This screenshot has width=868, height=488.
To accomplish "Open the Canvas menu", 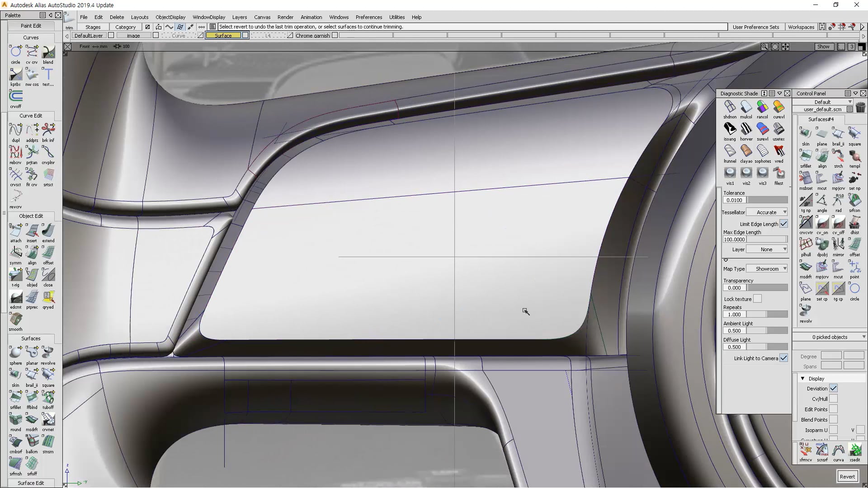I will [x=262, y=17].
